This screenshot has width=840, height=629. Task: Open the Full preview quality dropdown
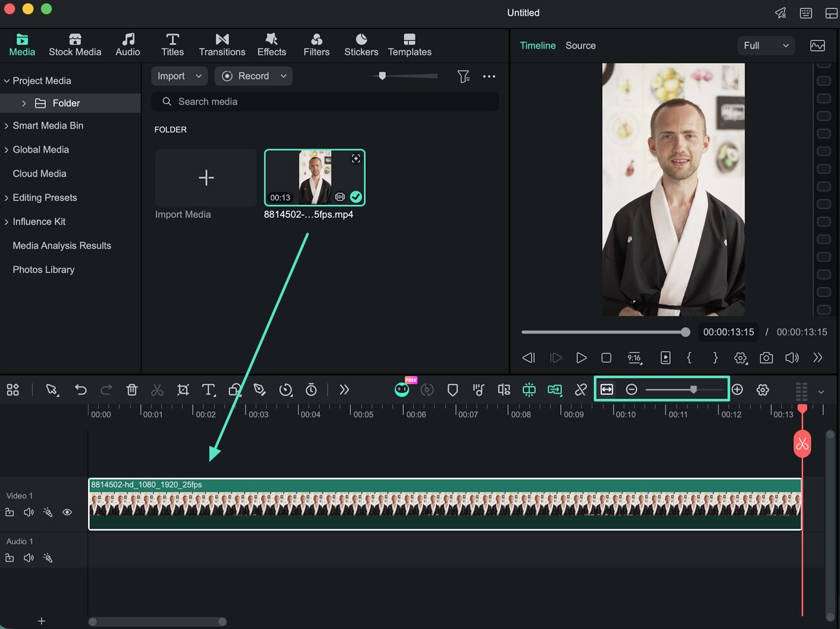coord(766,46)
